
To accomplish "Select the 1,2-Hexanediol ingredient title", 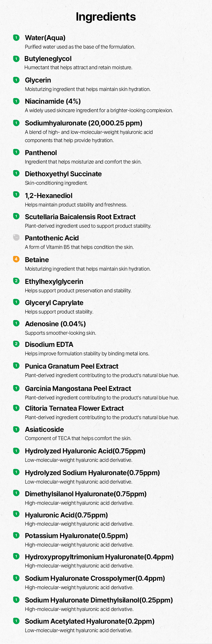I will (x=49, y=195).
